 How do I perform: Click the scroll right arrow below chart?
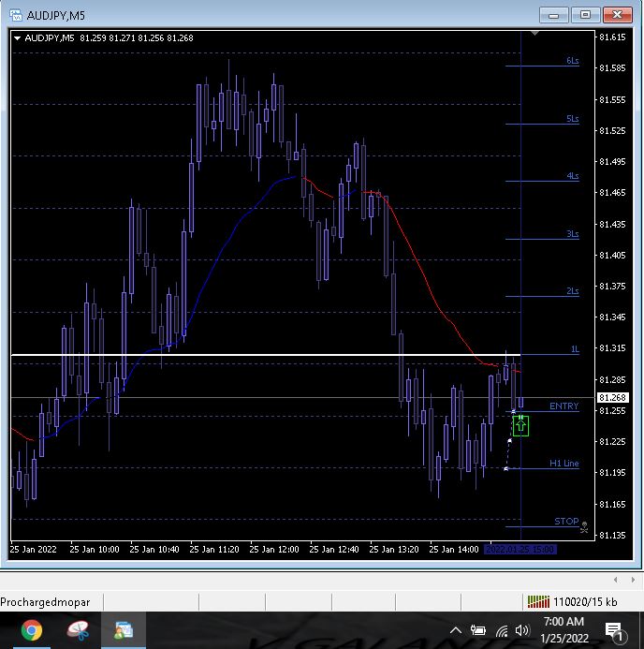[x=633, y=580]
